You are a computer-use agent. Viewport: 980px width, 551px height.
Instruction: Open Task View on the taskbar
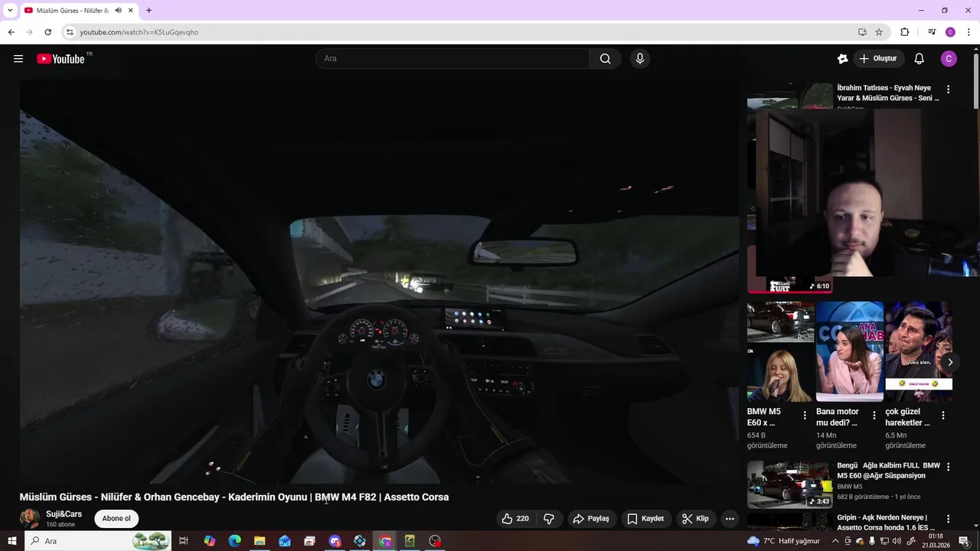click(184, 541)
